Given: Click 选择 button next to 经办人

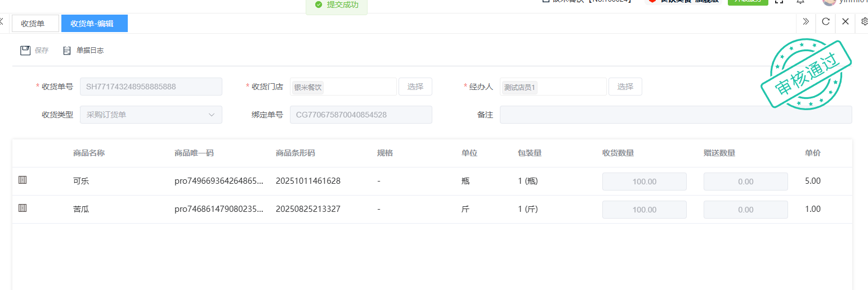Looking at the screenshot, I should (625, 87).
